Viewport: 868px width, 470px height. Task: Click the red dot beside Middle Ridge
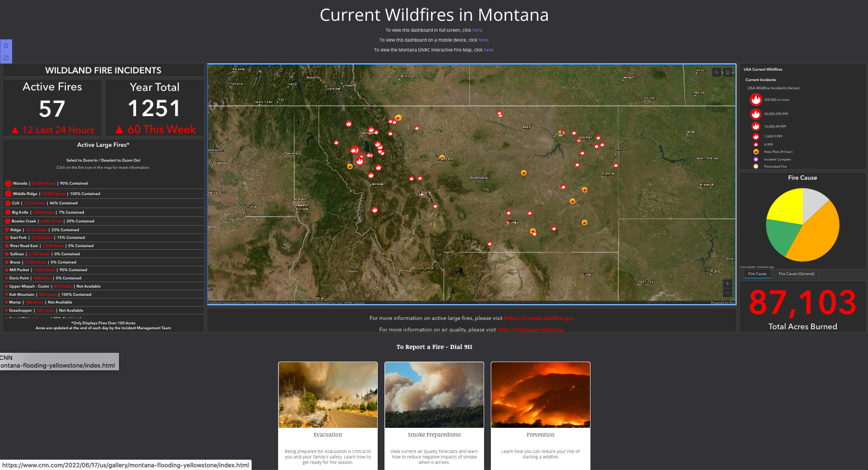(x=8, y=193)
